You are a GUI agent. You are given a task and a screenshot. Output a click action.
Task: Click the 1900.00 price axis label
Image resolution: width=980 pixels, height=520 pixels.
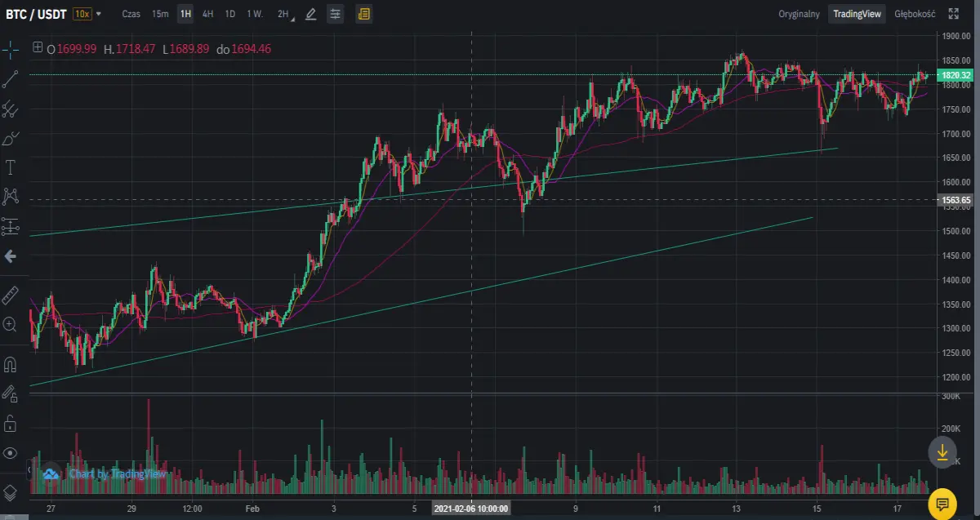(x=955, y=36)
